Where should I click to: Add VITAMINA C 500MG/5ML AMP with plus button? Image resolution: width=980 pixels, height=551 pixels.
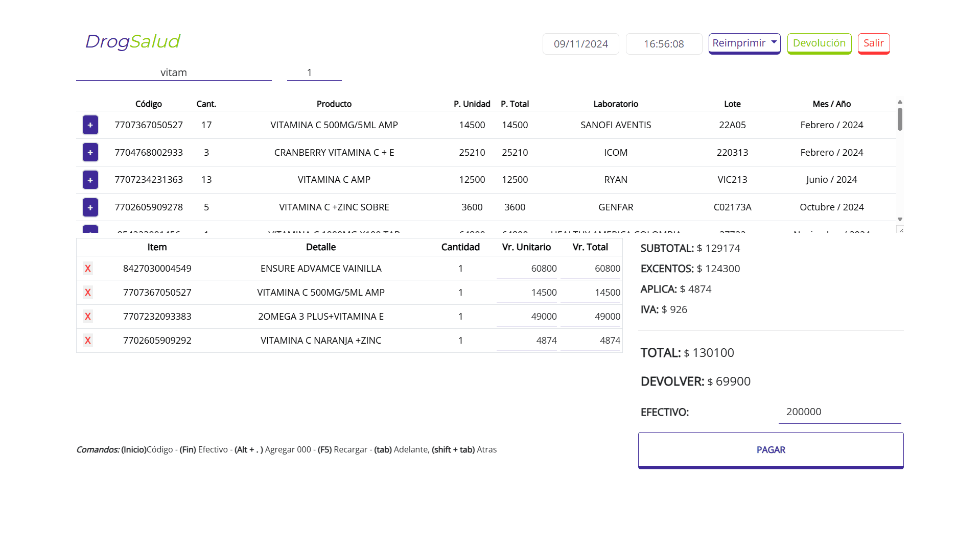[90, 125]
